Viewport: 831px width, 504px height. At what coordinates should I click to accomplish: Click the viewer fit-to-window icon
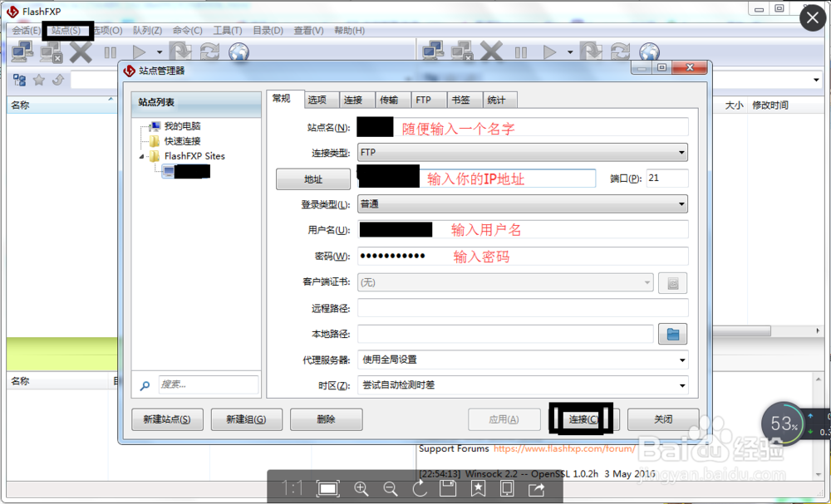coord(327,489)
